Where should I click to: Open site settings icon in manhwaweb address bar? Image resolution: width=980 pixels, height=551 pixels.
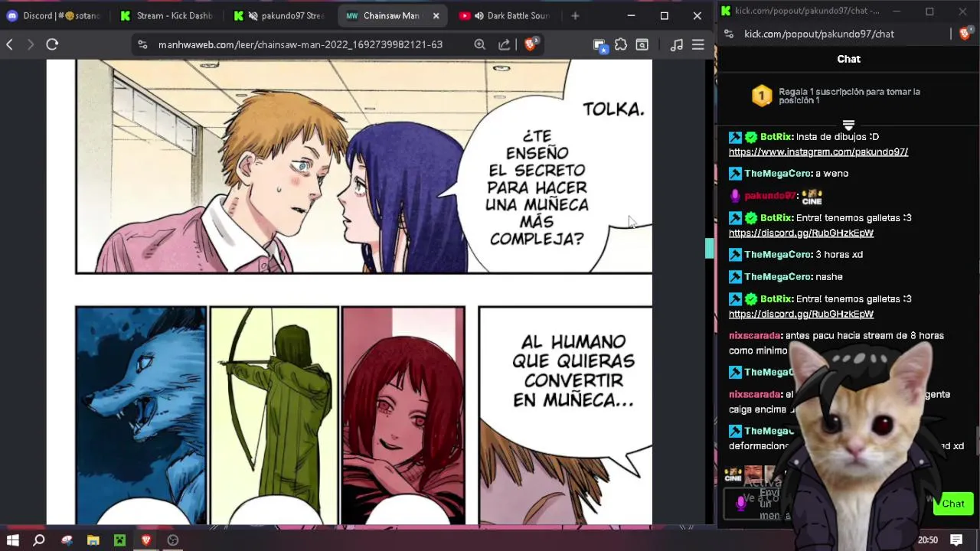pos(142,44)
